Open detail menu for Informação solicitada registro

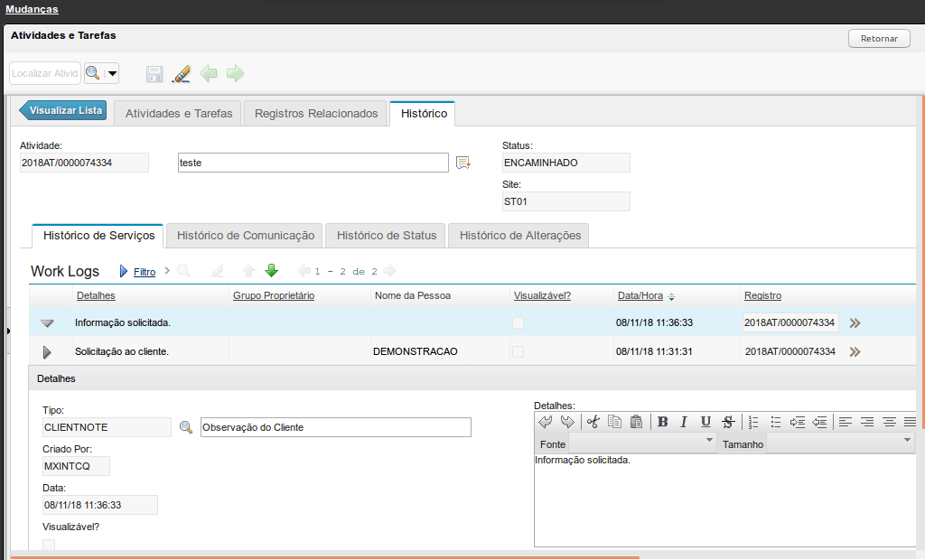855,322
